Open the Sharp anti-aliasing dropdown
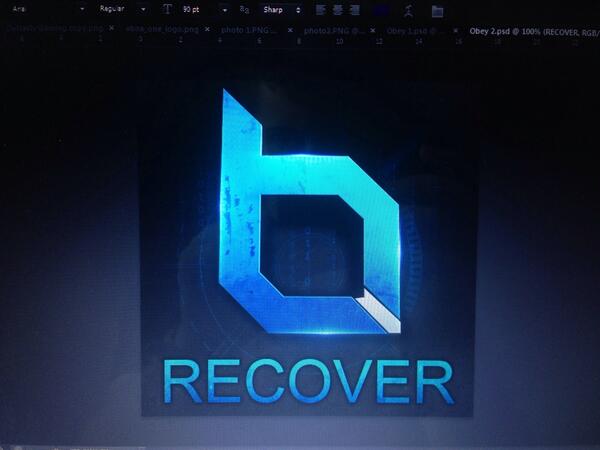 coord(281,10)
